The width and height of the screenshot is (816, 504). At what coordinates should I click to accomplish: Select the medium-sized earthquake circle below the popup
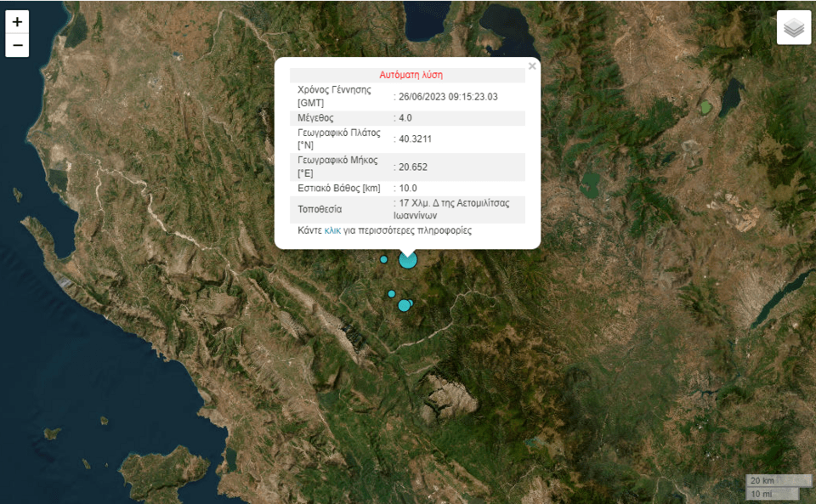(x=404, y=305)
